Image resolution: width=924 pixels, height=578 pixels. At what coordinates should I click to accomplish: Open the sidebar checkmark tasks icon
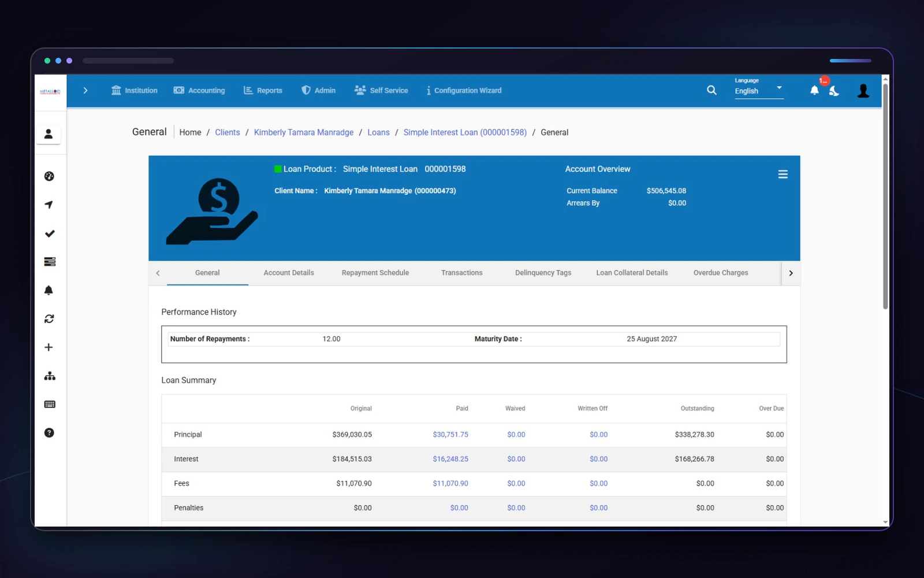tap(50, 234)
